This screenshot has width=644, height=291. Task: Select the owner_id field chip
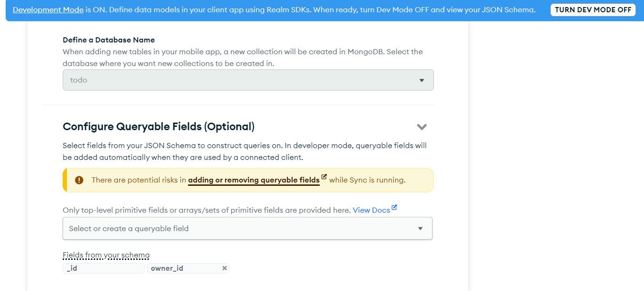(184, 268)
